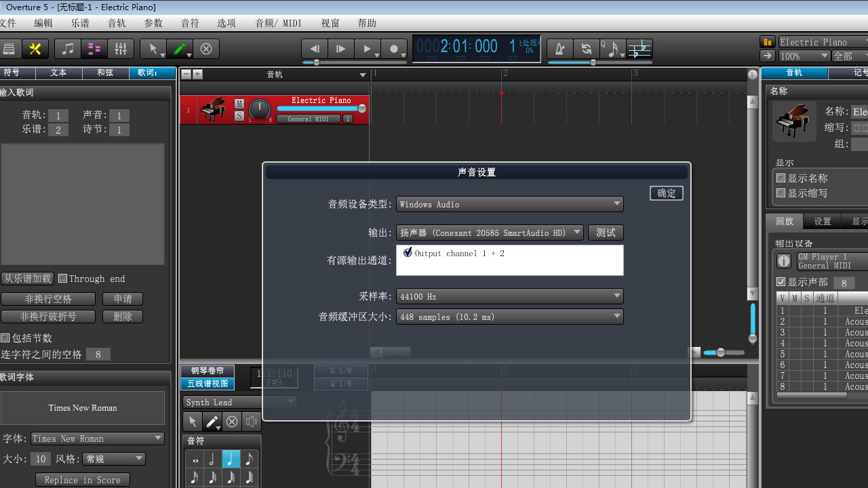Click the loop playback icon in the transport bar

point(587,49)
